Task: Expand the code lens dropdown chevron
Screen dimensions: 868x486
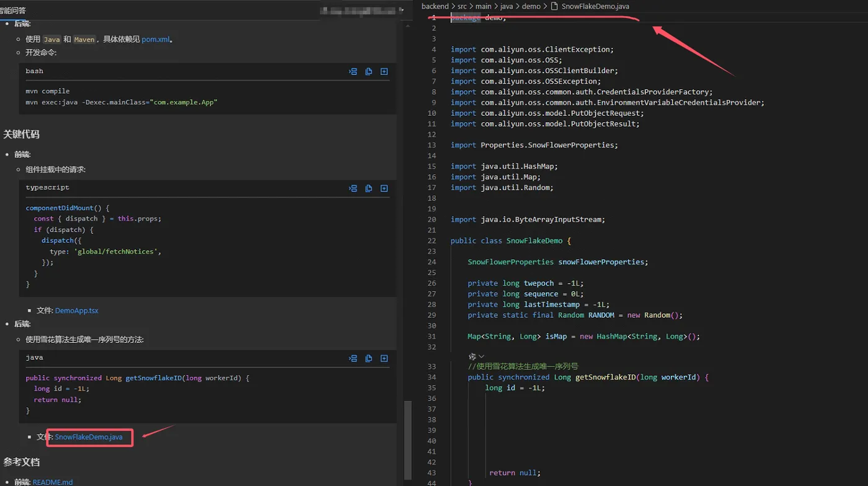Action: click(481, 356)
